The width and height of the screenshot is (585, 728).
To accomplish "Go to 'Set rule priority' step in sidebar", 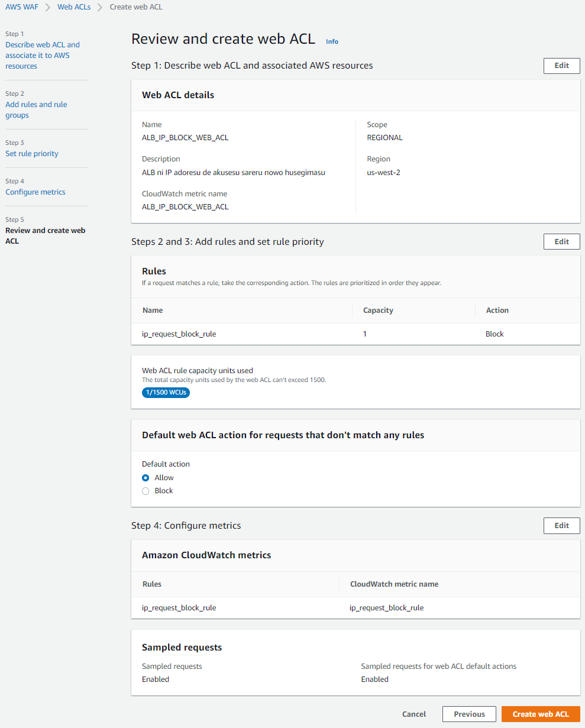I will pyautogui.click(x=32, y=153).
